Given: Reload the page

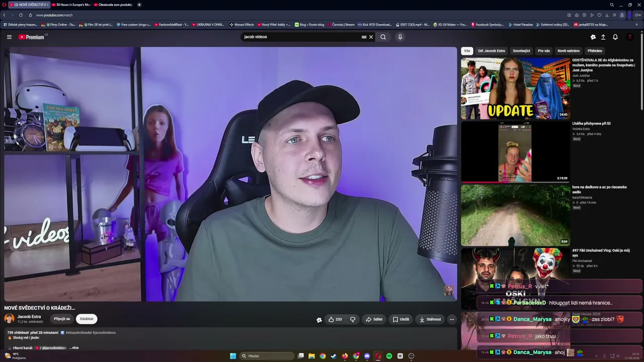Looking at the screenshot, I should pyautogui.click(x=21, y=15).
